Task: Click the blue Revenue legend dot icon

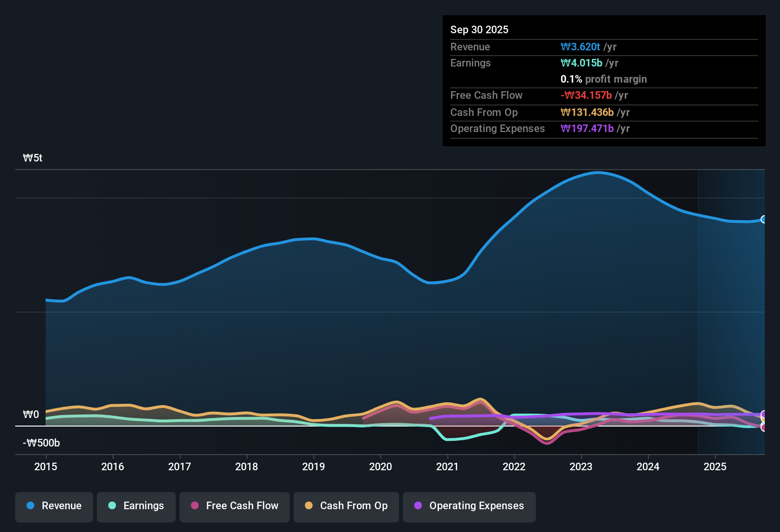Action: (x=30, y=506)
